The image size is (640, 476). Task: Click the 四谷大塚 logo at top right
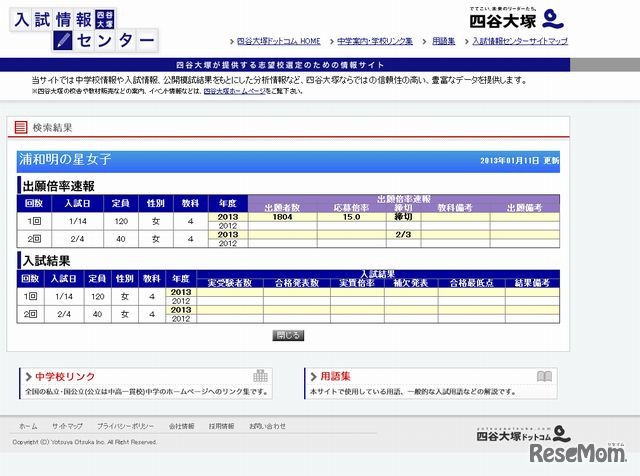coord(516,18)
